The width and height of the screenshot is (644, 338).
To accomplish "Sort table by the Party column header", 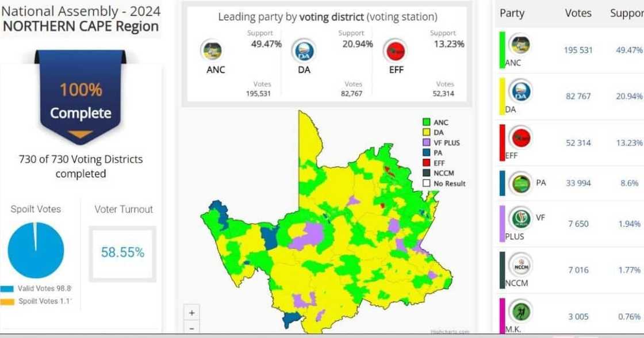I will click(512, 13).
